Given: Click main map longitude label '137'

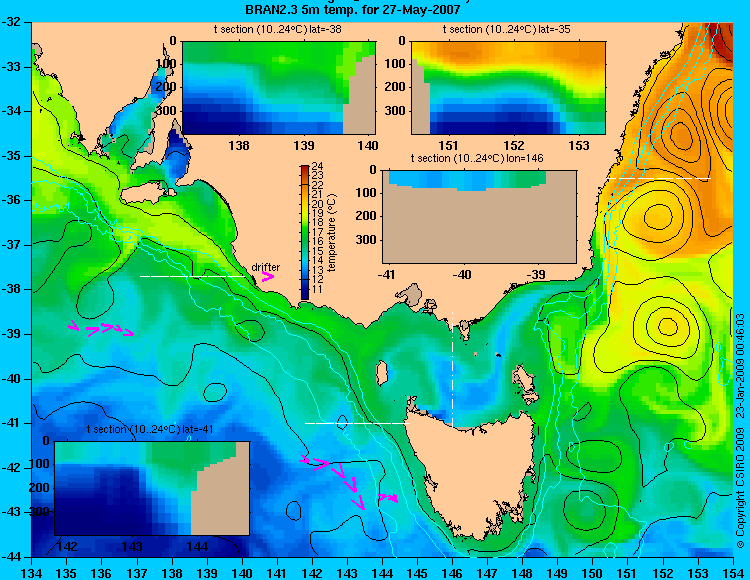Looking at the screenshot, I should pyautogui.click(x=137, y=573).
